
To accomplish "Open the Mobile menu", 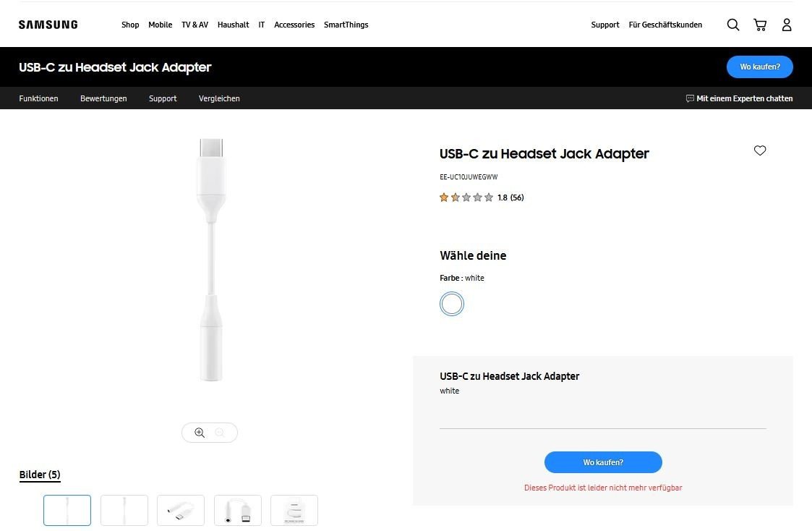I will pyautogui.click(x=161, y=25).
